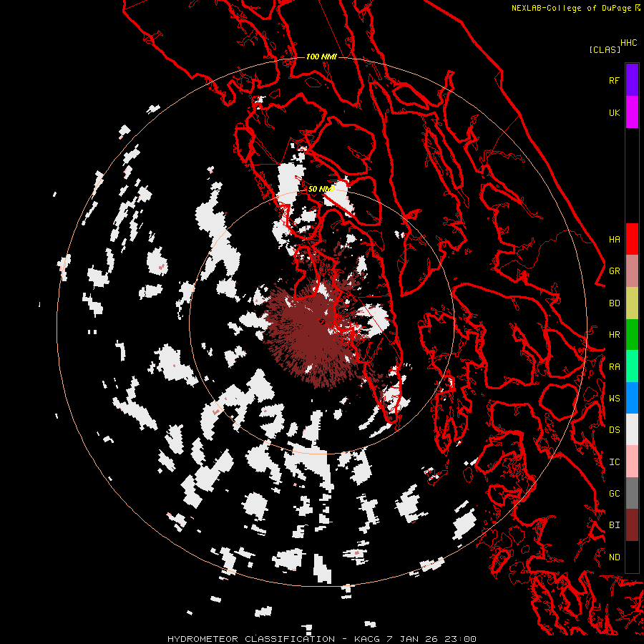Click the 50 NMI range ring label
The height and width of the screenshot is (644, 644).
(x=321, y=189)
